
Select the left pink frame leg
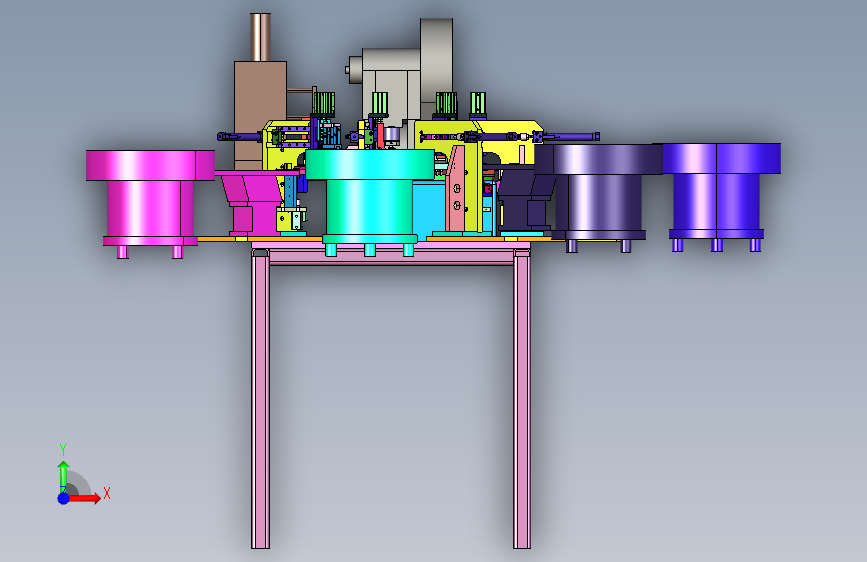tap(260, 398)
